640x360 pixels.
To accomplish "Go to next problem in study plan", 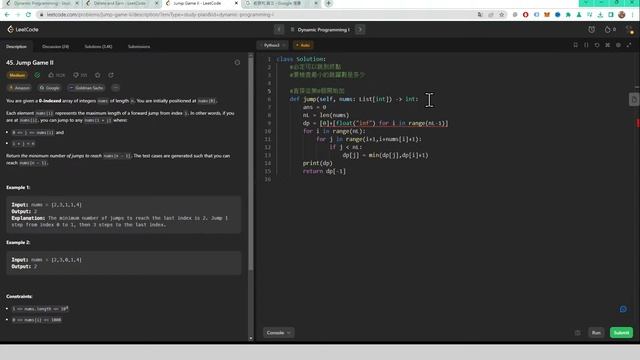I will click(360, 29).
